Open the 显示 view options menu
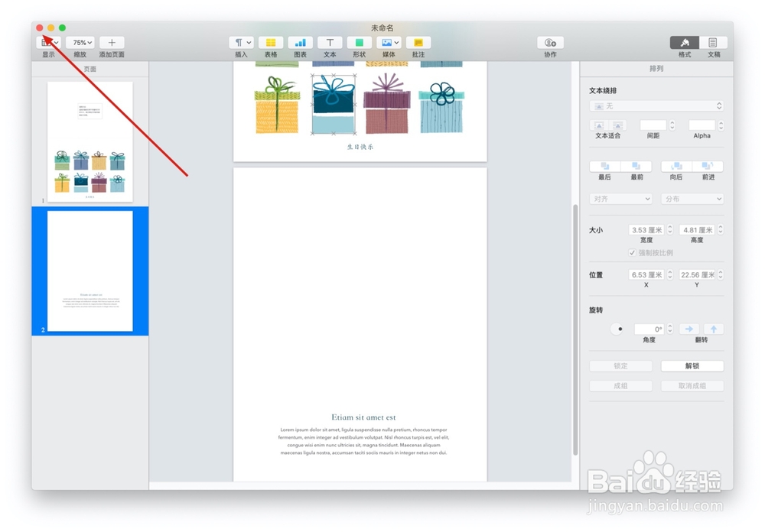The width and height of the screenshot is (765, 532). point(48,43)
